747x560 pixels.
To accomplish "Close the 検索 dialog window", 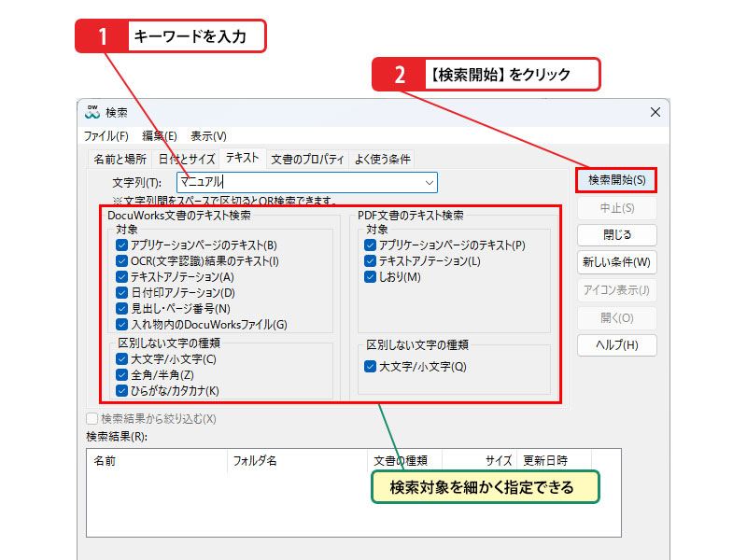I will (655, 112).
